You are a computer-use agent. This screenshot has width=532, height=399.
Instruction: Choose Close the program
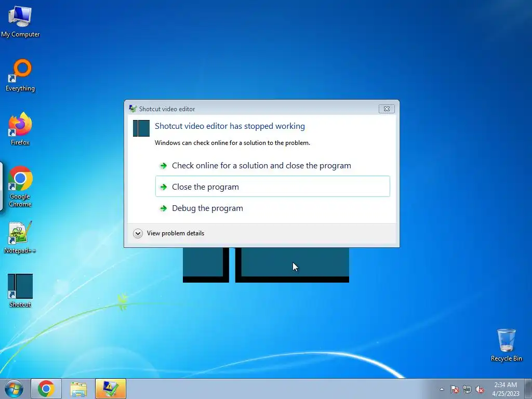click(x=272, y=187)
